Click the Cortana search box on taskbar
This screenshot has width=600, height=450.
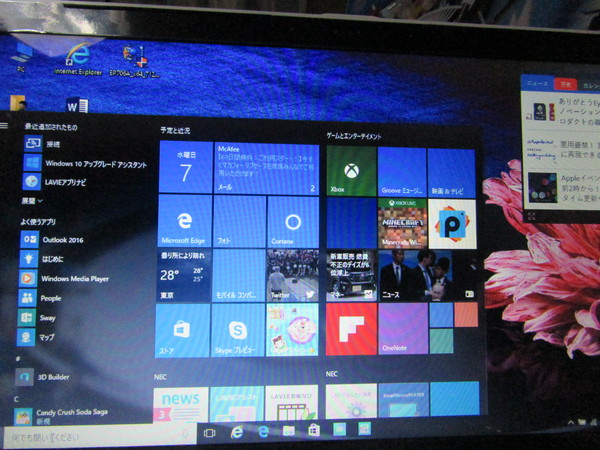100,435
